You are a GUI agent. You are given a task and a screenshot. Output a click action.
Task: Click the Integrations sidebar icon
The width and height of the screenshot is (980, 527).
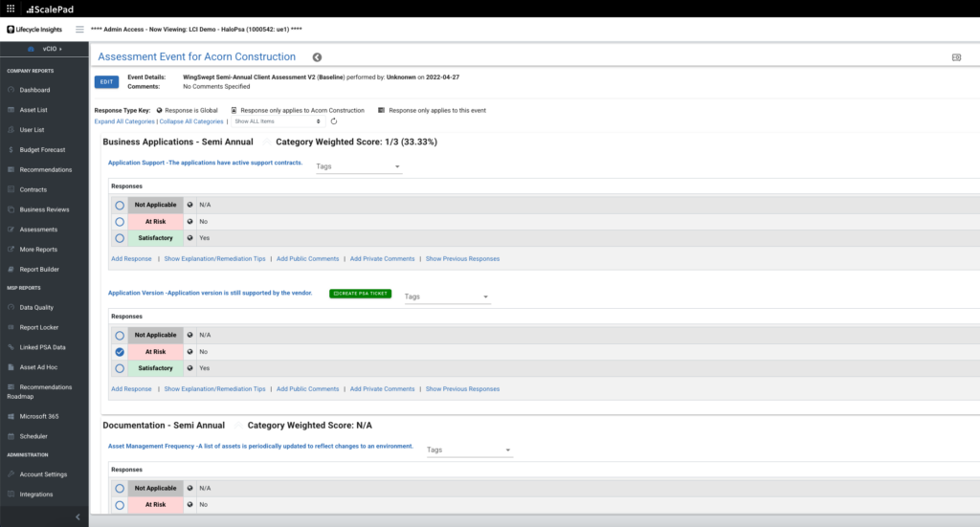tap(11, 494)
